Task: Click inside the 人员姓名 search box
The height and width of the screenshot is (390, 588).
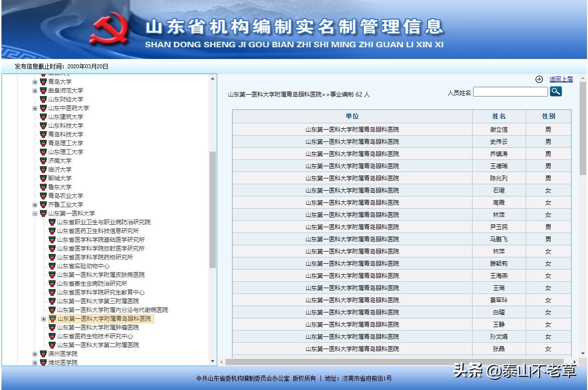Action: coord(510,92)
